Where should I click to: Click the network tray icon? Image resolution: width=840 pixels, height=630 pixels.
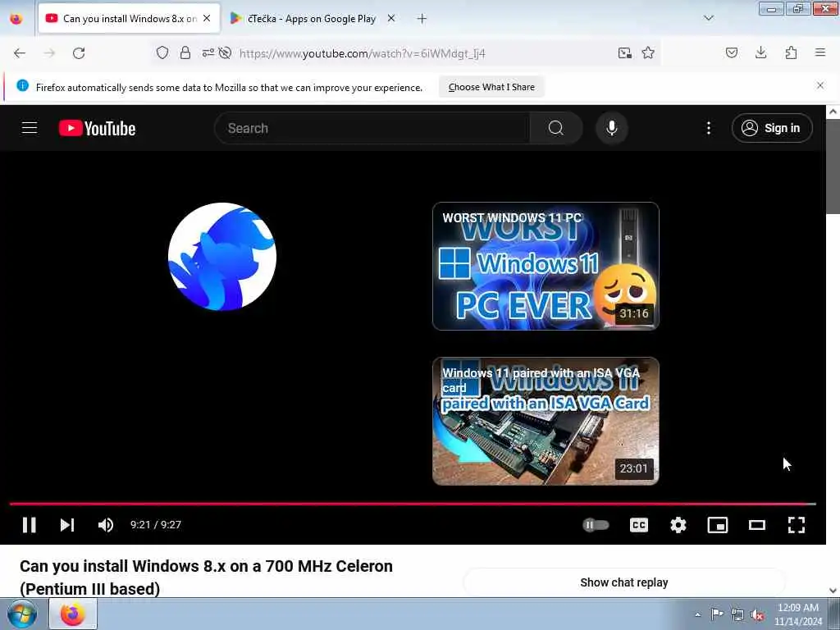(737, 615)
